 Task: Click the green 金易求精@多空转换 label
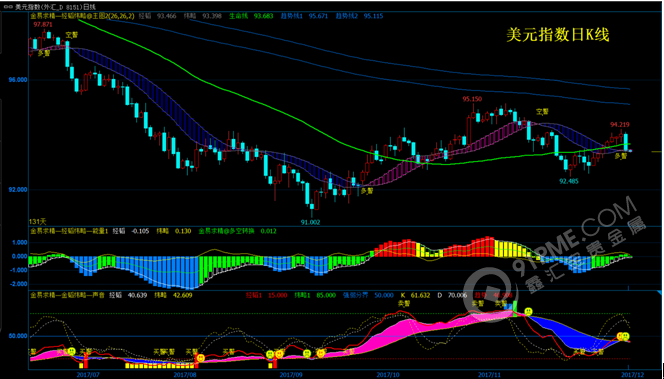pos(227,231)
